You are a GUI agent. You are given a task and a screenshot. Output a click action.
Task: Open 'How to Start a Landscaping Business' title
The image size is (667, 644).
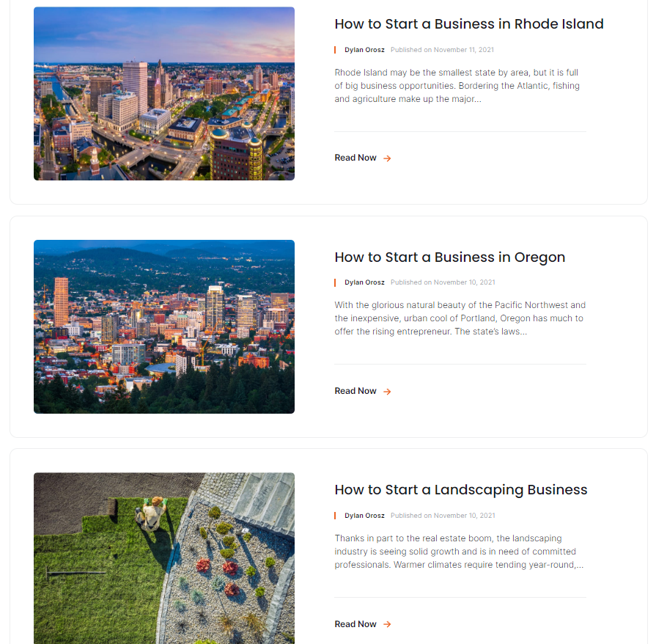coord(461,490)
